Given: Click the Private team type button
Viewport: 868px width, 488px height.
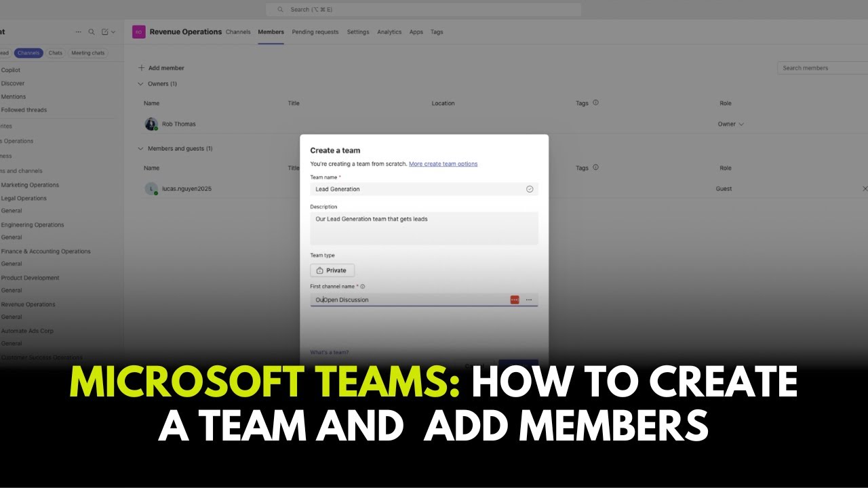Looking at the screenshot, I should tap(332, 270).
